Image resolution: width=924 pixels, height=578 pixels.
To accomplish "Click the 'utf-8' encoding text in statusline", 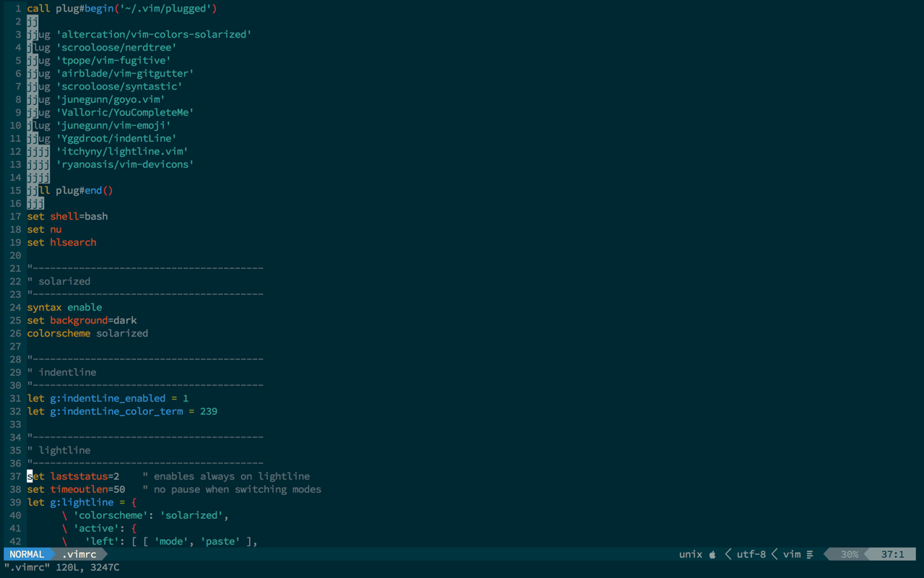I will point(751,554).
